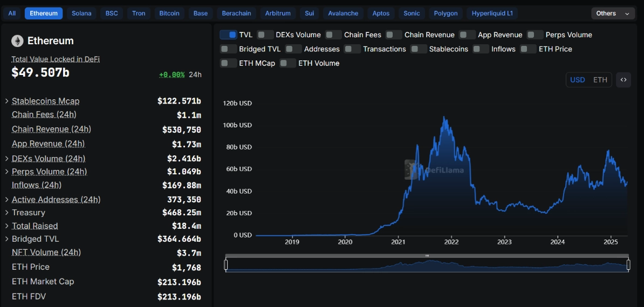Click the $364.664b bridged TVL value
The image size is (644, 307).
(x=179, y=239)
